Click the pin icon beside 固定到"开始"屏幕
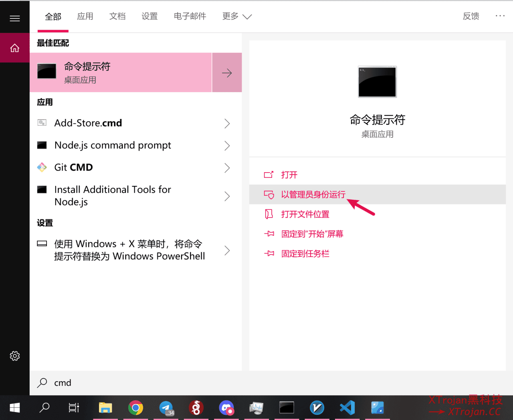 point(269,234)
